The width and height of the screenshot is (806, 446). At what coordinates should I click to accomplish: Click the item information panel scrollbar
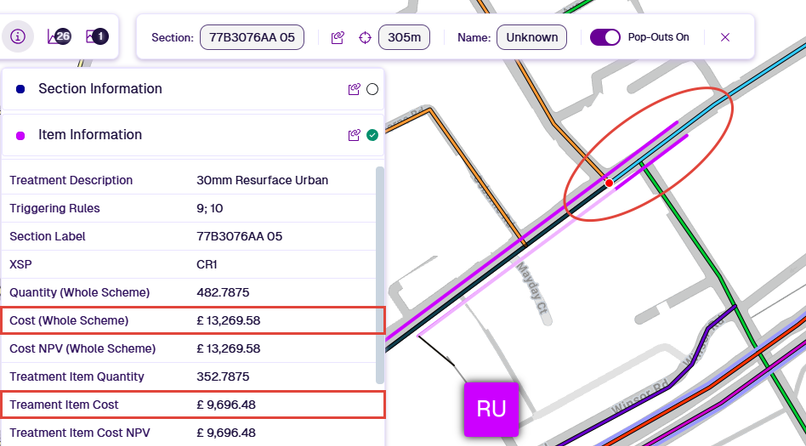point(380,275)
